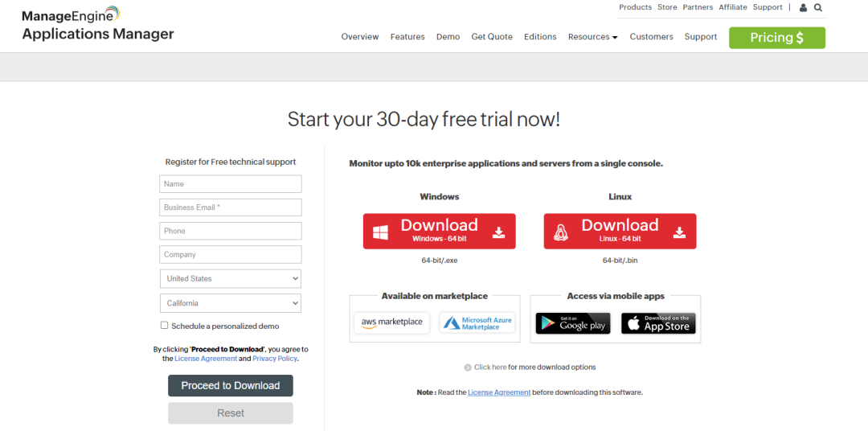Select Get Quote in navigation
This screenshot has height=431, width=868.
point(492,36)
